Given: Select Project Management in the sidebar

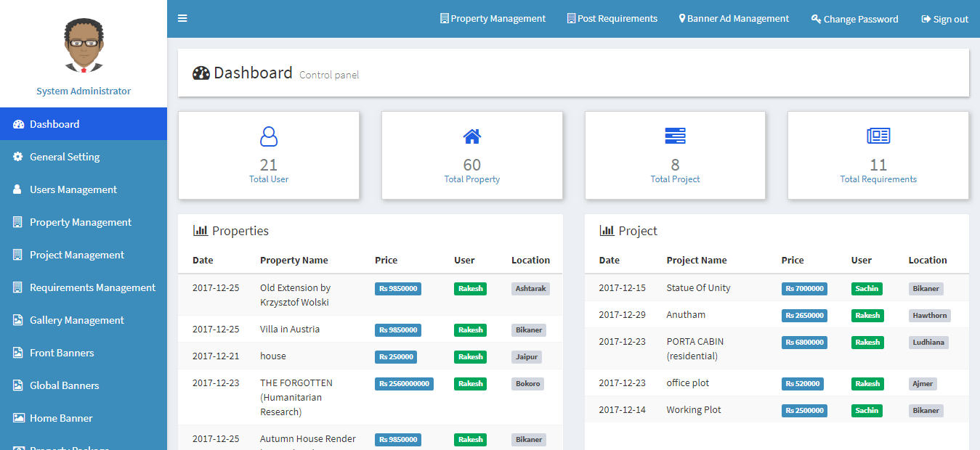Looking at the screenshot, I should point(76,255).
